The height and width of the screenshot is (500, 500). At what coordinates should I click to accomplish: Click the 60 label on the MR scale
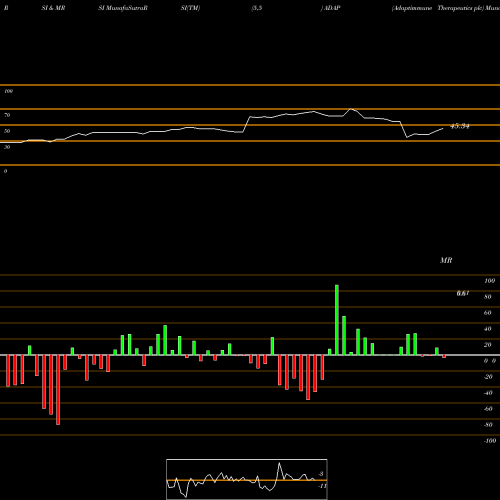(488, 313)
